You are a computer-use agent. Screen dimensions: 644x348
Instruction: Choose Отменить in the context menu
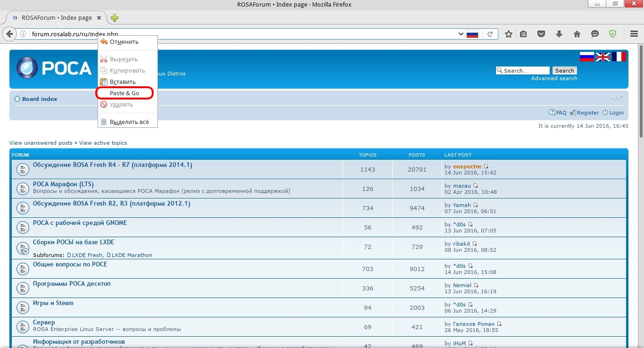pyautogui.click(x=128, y=42)
